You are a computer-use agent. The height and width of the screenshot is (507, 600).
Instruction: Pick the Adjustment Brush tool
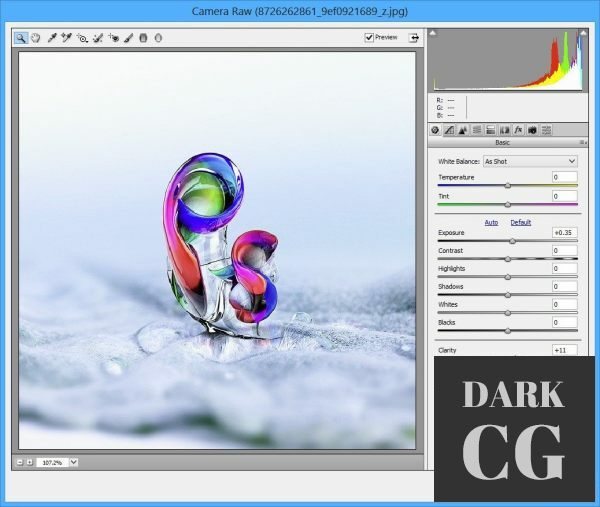pos(129,38)
